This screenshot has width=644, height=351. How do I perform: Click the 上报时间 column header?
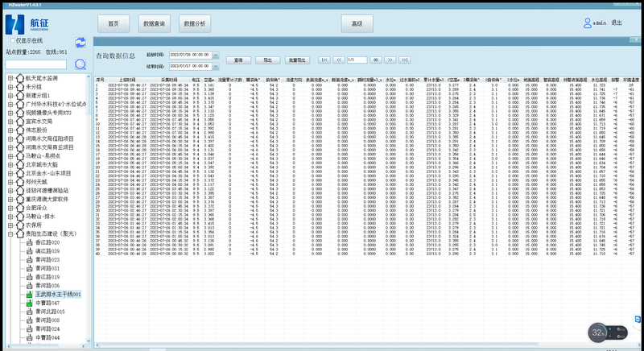tap(127, 80)
